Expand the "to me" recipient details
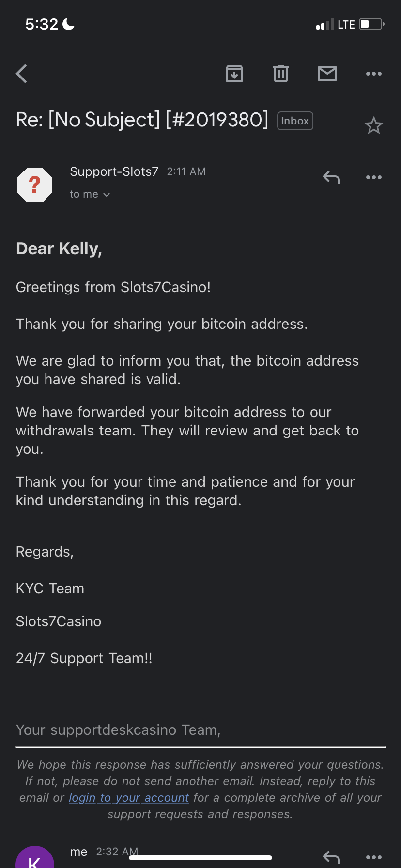 tap(90, 194)
